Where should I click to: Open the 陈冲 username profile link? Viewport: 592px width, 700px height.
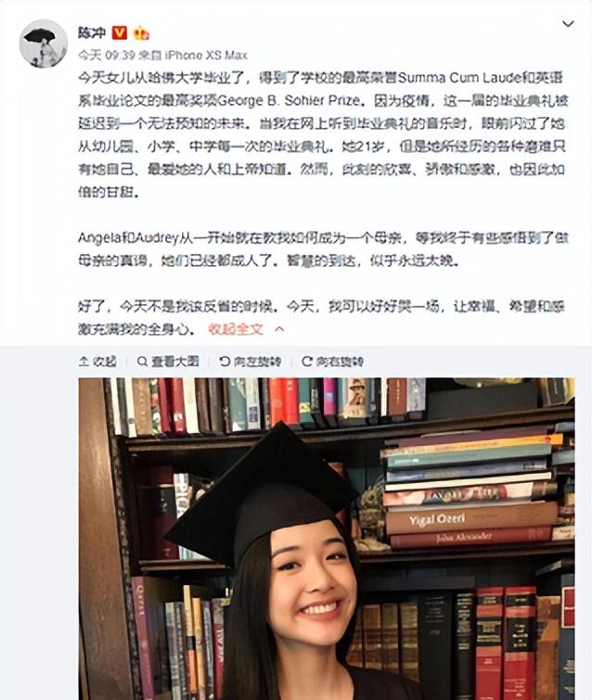(x=92, y=32)
